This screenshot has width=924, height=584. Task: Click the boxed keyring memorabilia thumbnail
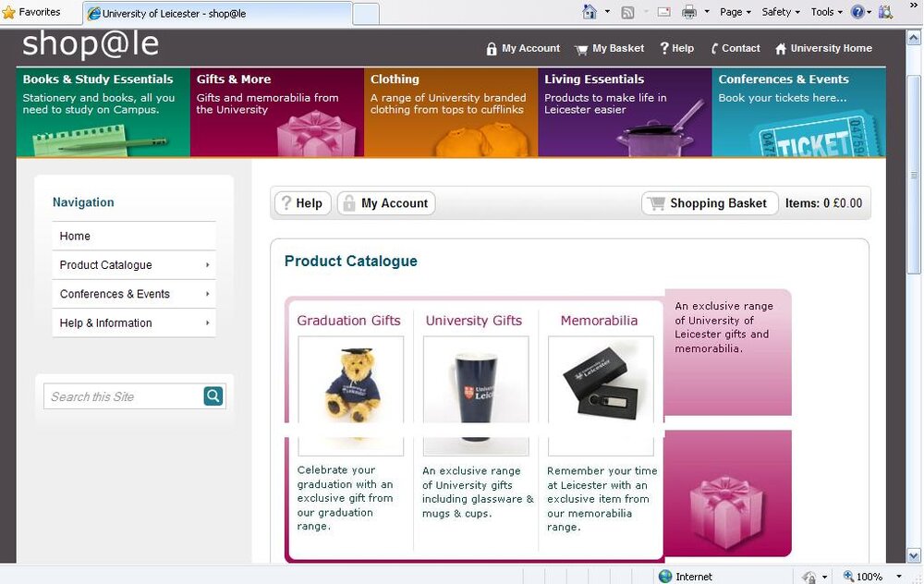[x=601, y=396]
